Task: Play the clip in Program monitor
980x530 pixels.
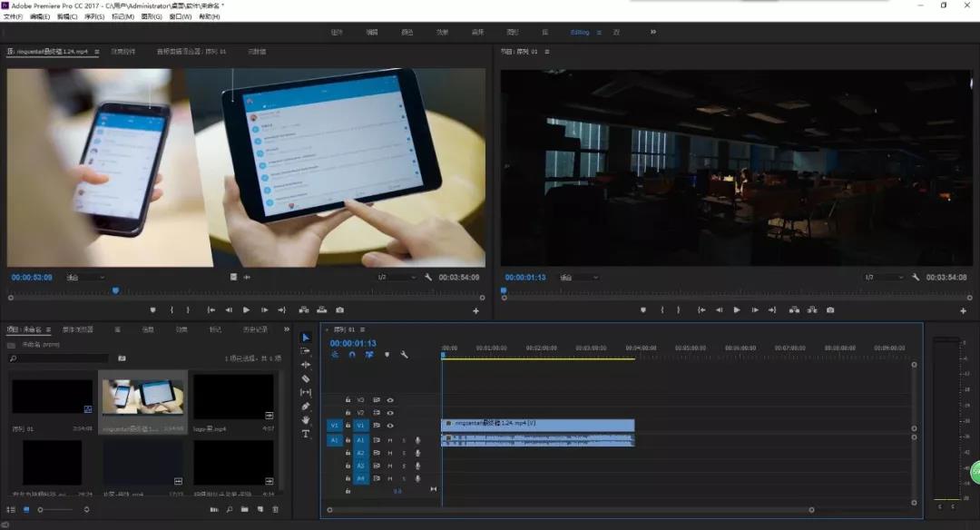Action: [736, 310]
